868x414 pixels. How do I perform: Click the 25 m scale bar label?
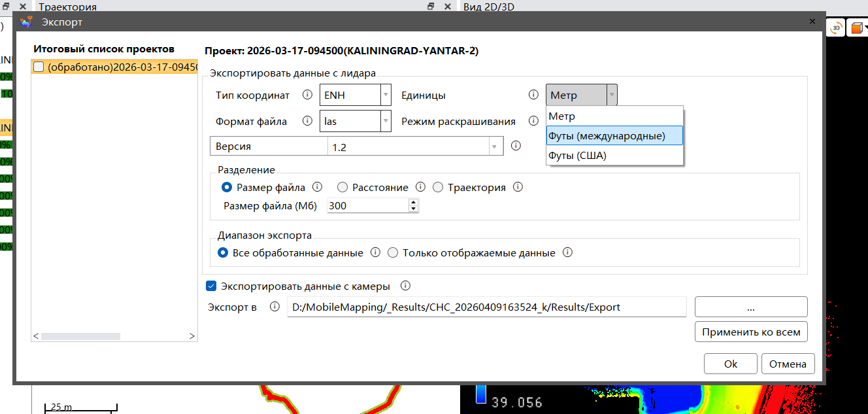pos(61,406)
